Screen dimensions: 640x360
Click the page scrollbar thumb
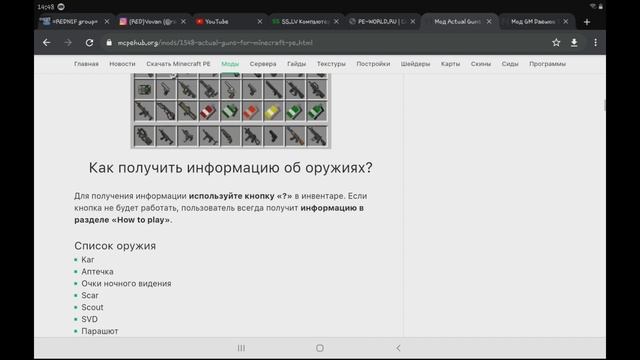click(x=604, y=105)
